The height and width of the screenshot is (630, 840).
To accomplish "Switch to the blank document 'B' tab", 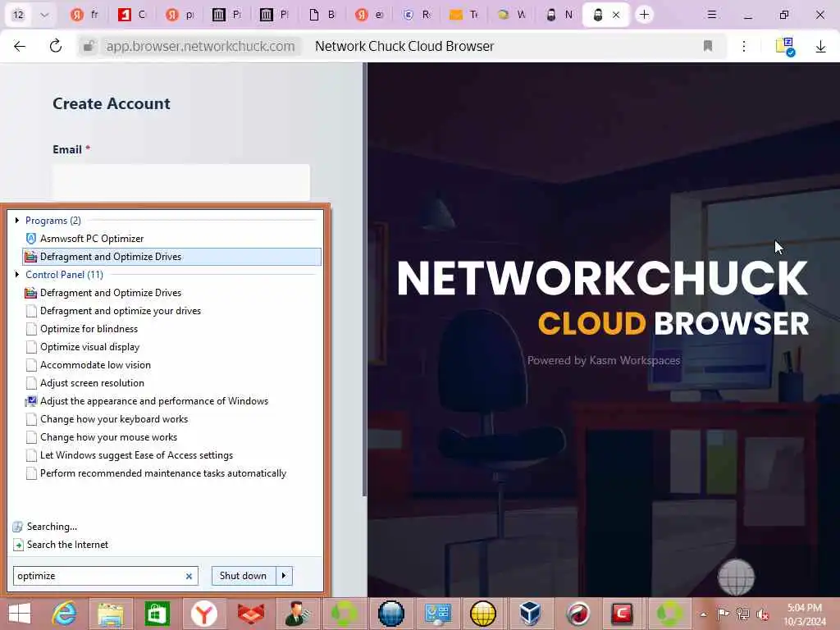I will pyautogui.click(x=322, y=15).
